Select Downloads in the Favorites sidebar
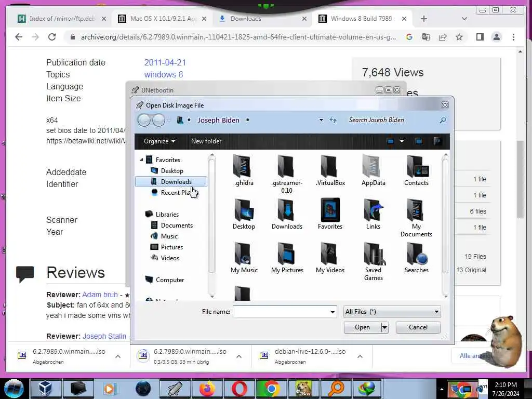This screenshot has width=532, height=399. pos(171,182)
